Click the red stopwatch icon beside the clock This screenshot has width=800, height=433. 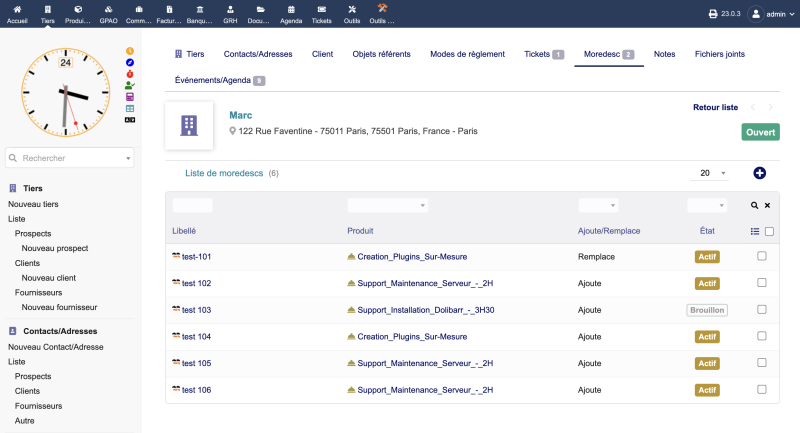pyautogui.click(x=130, y=74)
